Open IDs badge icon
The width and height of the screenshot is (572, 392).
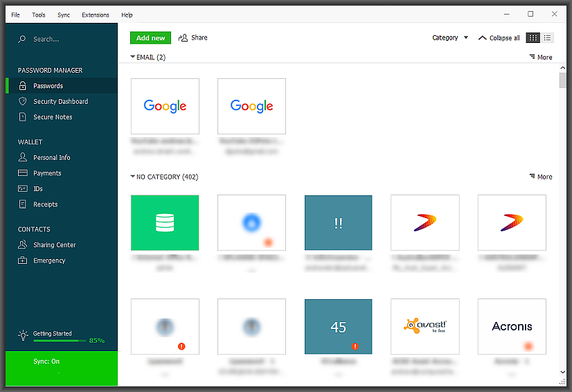point(23,188)
